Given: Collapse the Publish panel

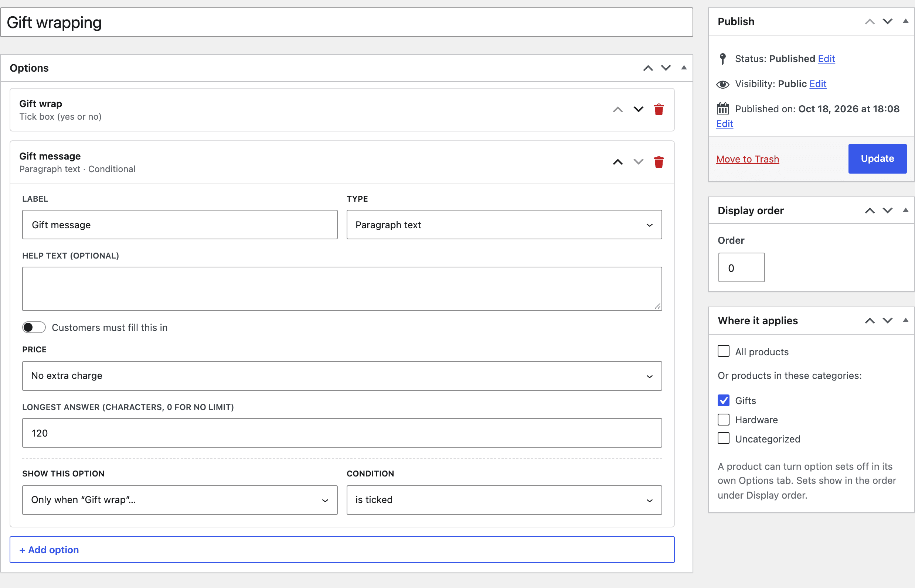Looking at the screenshot, I should [x=905, y=21].
